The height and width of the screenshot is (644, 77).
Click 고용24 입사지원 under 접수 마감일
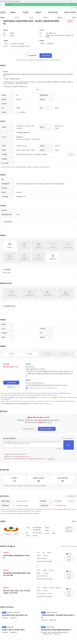tap(11, 383)
